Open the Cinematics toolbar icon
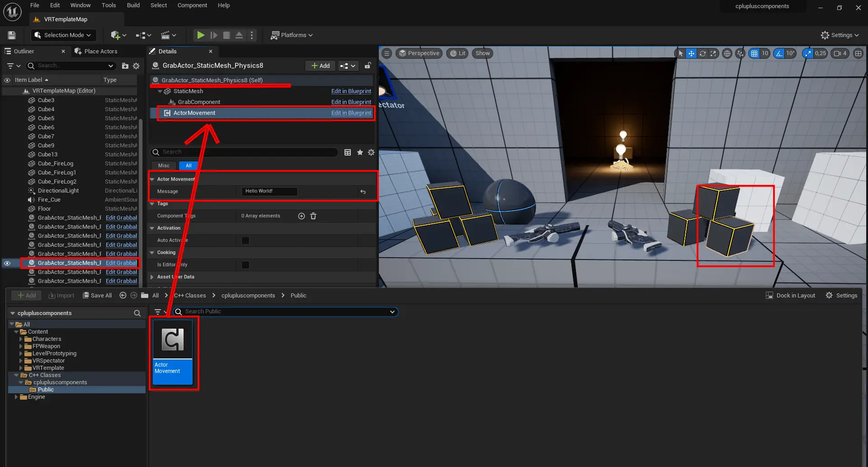Viewport: 868px width, 467px height. point(166,35)
